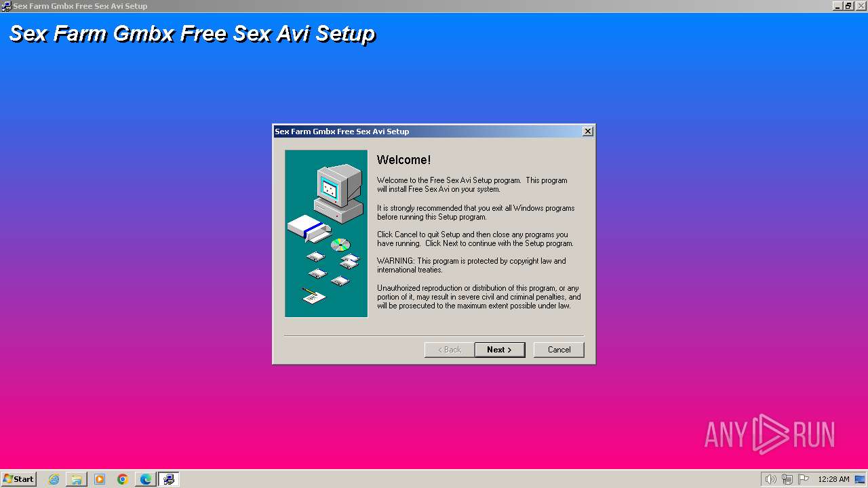
Task: Click the 12:28 AM system clock
Action: pos(833,479)
